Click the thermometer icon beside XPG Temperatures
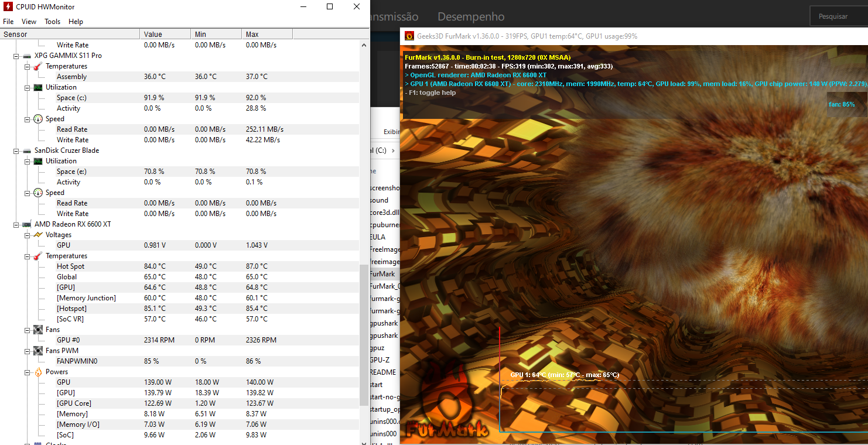This screenshot has width=868, height=445. [x=38, y=66]
